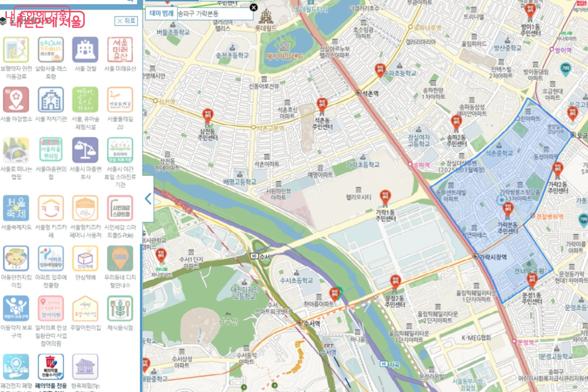The width and height of the screenshot is (588, 392).
Task: Uncheck the selected 폐의약품 전용수거함 theme
Action: 51,367
